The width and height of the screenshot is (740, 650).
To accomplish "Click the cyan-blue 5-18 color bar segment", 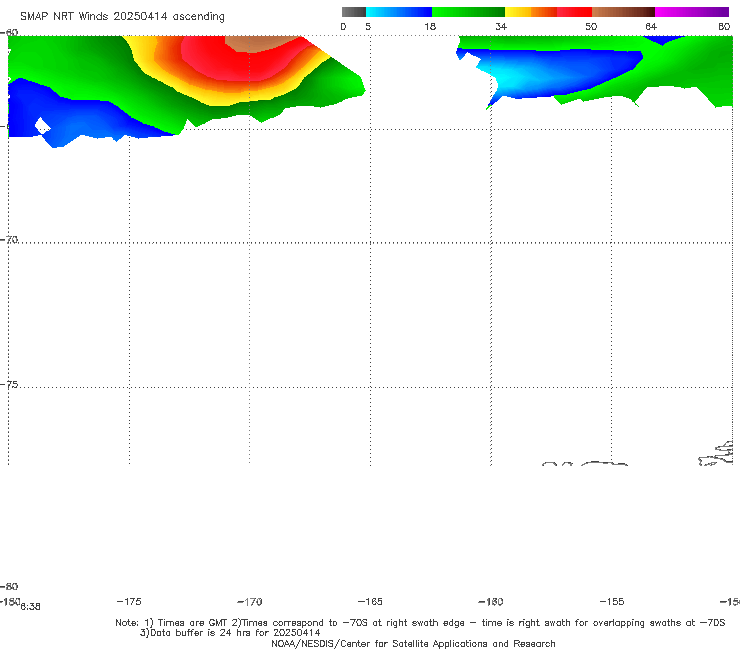I will pyautogui.click(x=399, y=12).
